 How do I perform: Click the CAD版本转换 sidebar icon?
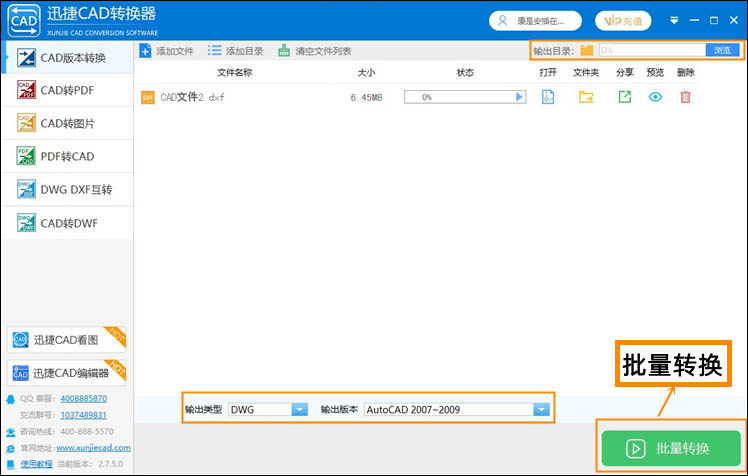(26, 58)
